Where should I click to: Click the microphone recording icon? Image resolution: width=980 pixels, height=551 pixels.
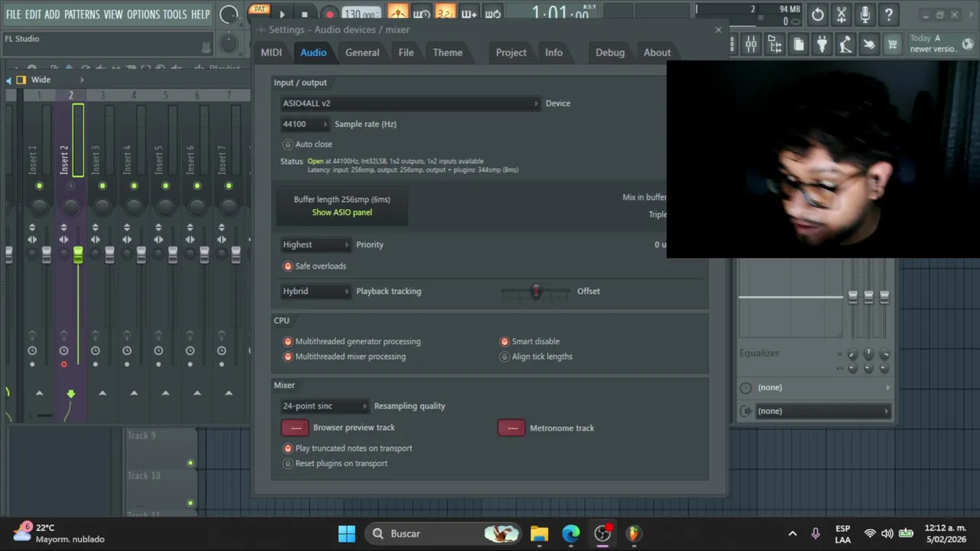point(865,15)
